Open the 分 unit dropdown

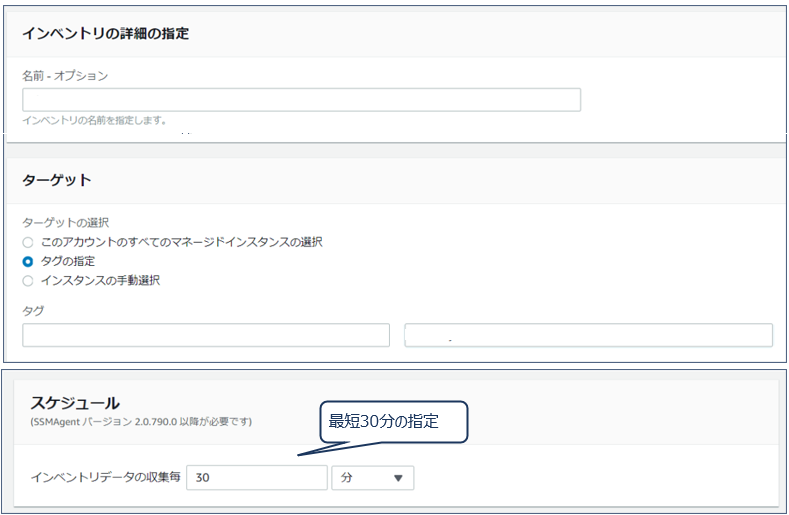[372, 477]
